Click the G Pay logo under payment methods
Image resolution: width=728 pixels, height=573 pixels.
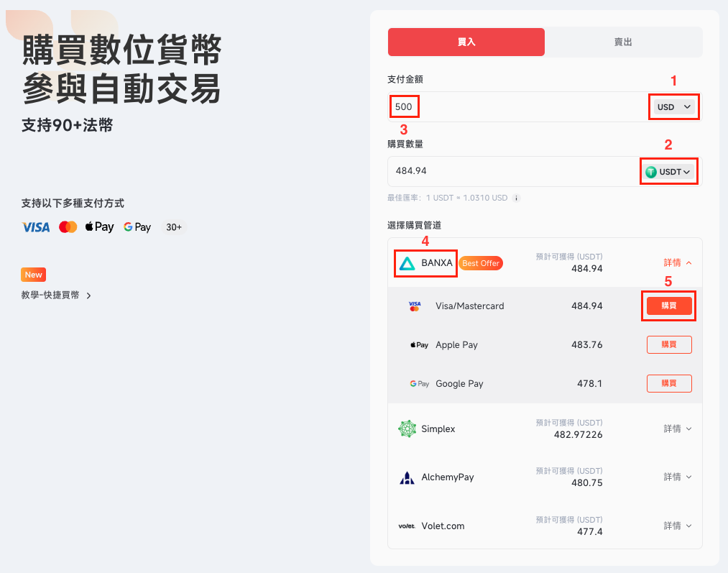(137, 227)
